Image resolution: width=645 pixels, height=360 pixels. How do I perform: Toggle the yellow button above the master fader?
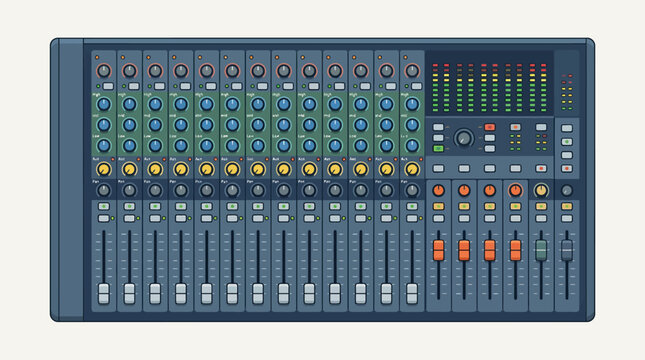[x=567, y=206]
